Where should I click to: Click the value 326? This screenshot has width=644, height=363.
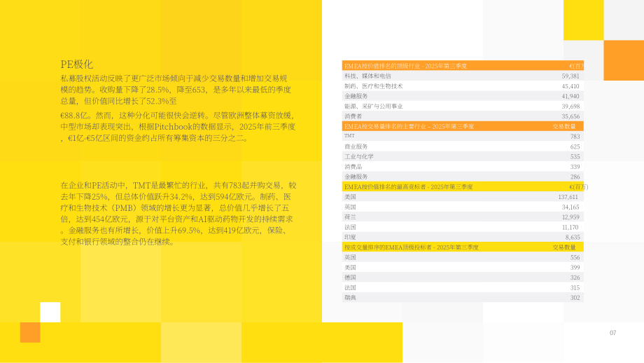(x=575, y=278)
